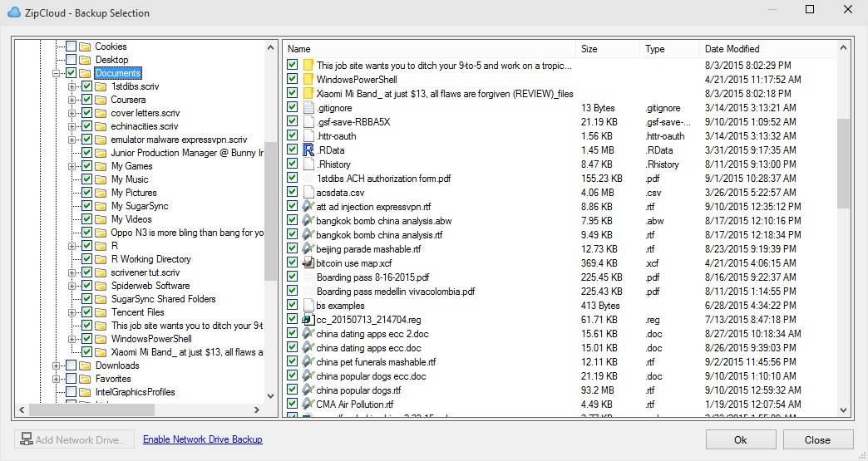Uncheck the .httr-oauth file checkbox
The height and width of the screenshot is (461, 868).
click(293, 135)
